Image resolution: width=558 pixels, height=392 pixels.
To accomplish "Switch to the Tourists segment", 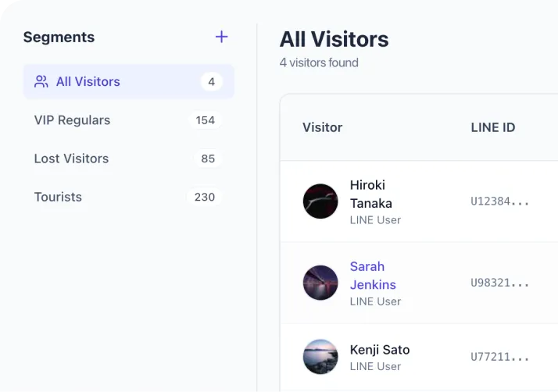I will point(58,197).
